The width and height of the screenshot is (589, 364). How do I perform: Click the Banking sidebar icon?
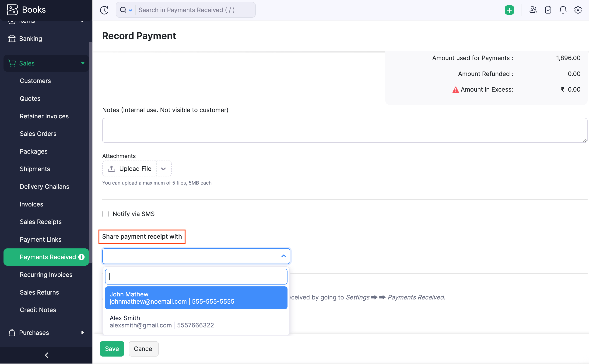(x=12, y=38)
